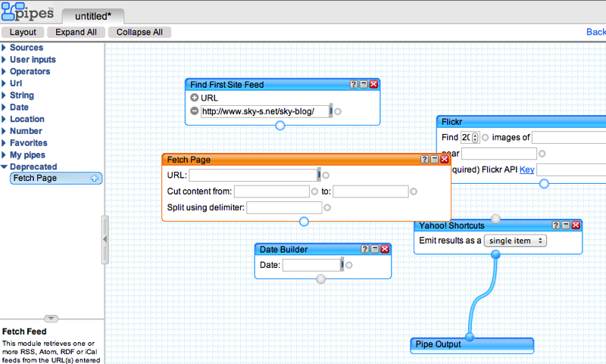The height and width of the screenshot is (364, 606).
Task: Click the Fetch Page URL connector circle
Action: pos(326,176)
